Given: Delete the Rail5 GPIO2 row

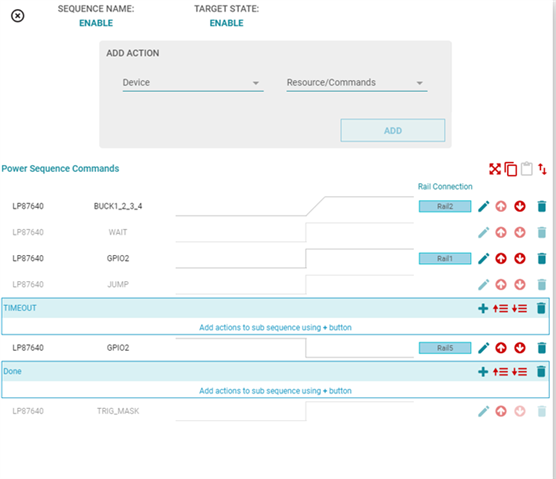Looking at the screenshot, I should 541,348.
